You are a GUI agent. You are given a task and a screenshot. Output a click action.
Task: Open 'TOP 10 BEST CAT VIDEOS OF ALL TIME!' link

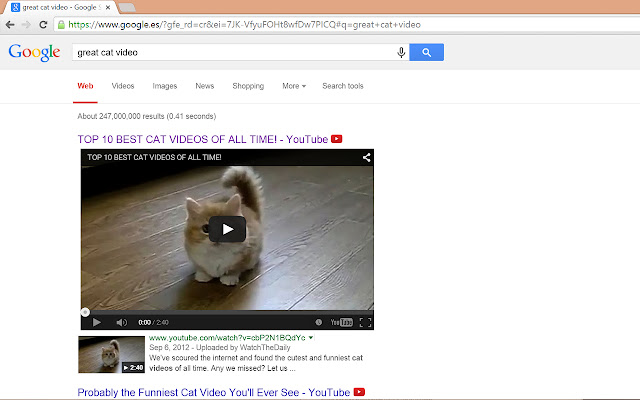203,140
